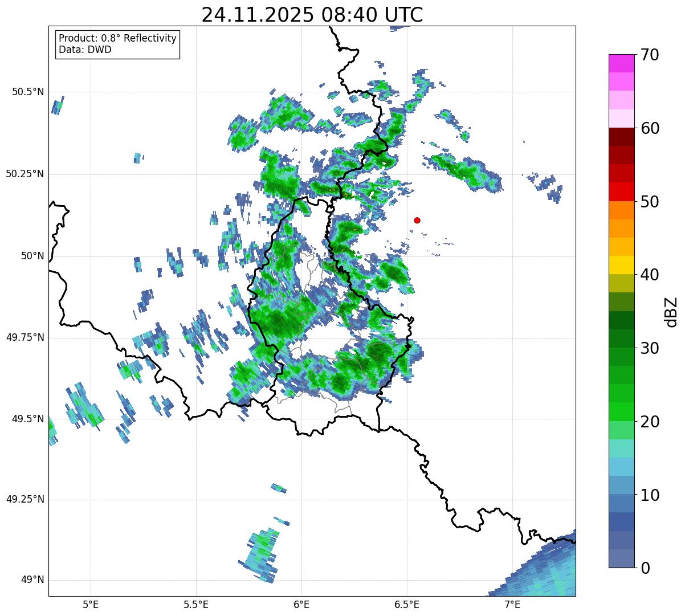This screenshot has width=685, height=616.
Task: Click the colorbar value 30
Action: coord(650,348)
